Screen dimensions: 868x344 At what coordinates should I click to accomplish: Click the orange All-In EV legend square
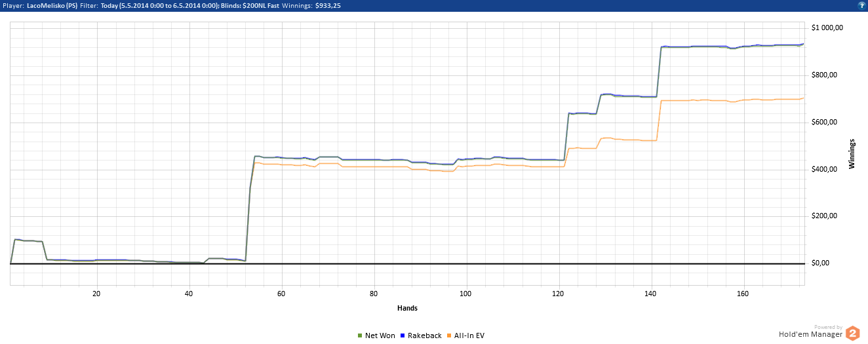tap(449, 336)
